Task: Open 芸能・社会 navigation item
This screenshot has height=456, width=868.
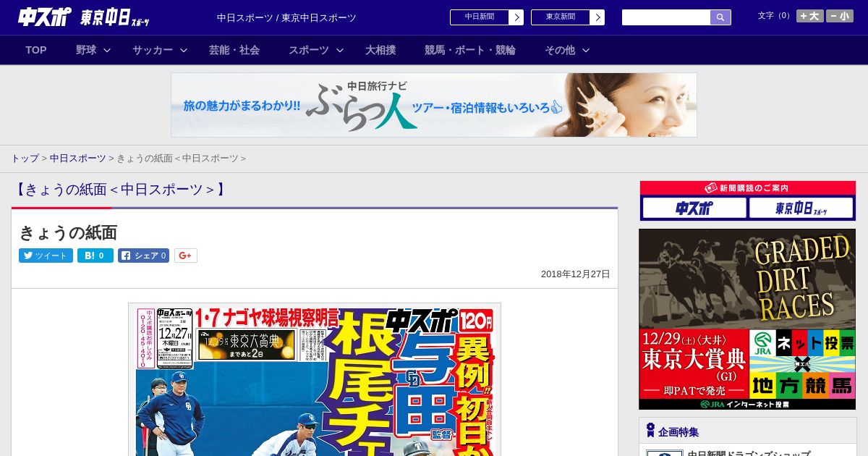Action: click(x=234, y=50)
